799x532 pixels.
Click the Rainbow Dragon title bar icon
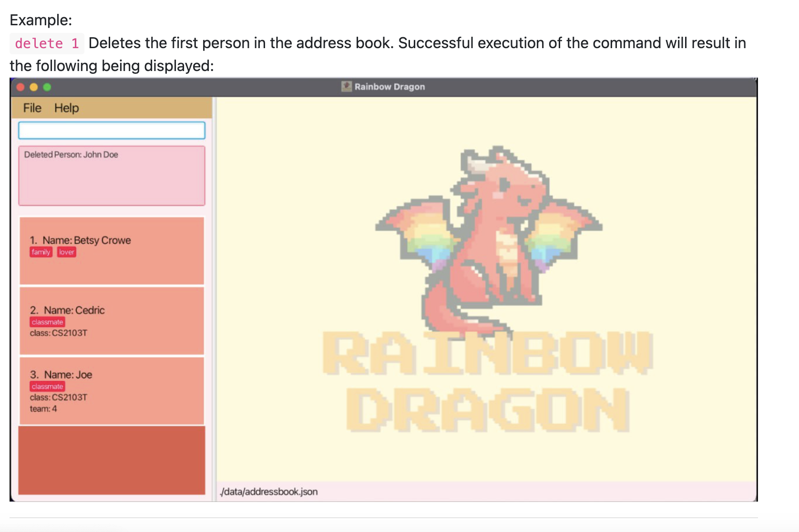coord(347,87)
